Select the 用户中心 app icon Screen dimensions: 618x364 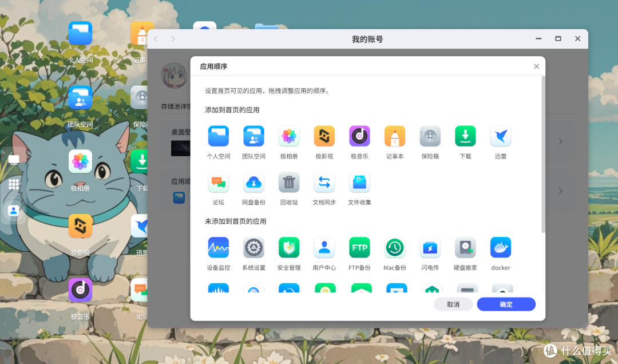pyautogui.click(x=324, y=248)
